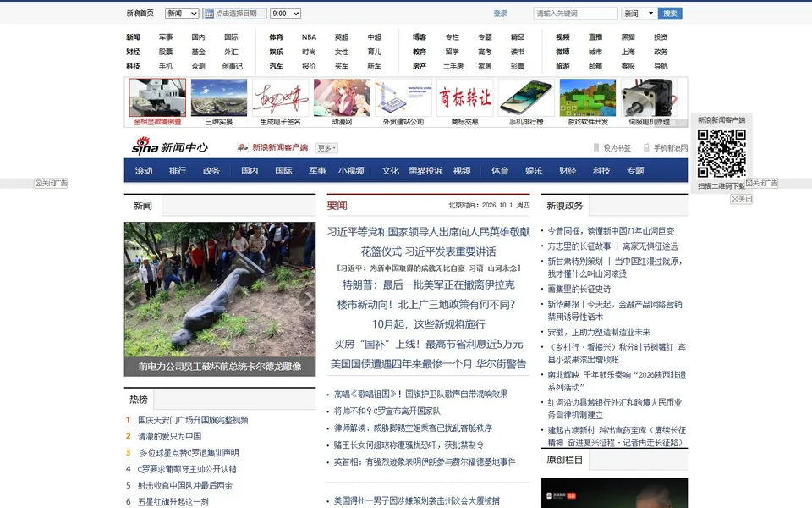Click the Sina 新闻中心 logo
Viewport: 812px width, 508px height.
(169, 146)
